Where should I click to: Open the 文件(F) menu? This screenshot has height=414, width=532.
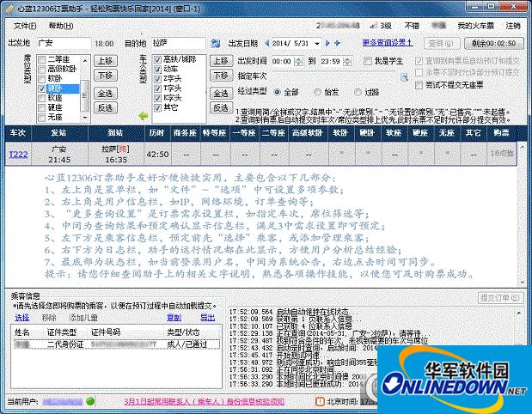[25, 26]
